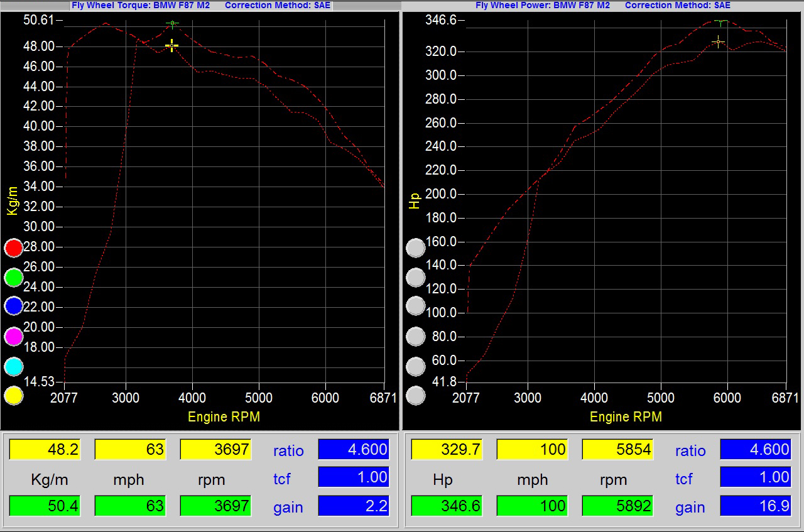Click the green 5892 rpm field
Screen dimensions: 804x532
617,506
